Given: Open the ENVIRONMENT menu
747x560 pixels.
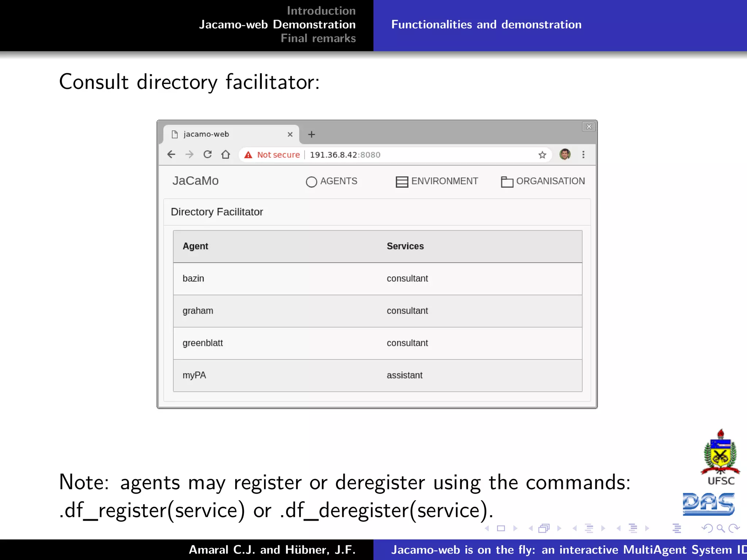Looking at the screenshot, I should coord(437,181).
